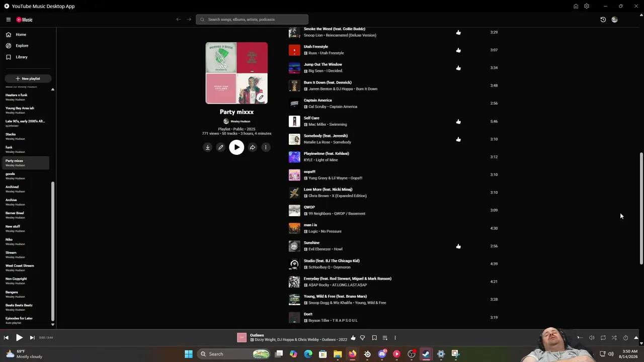Play the Captain America track thumbnail

point(294,104)
